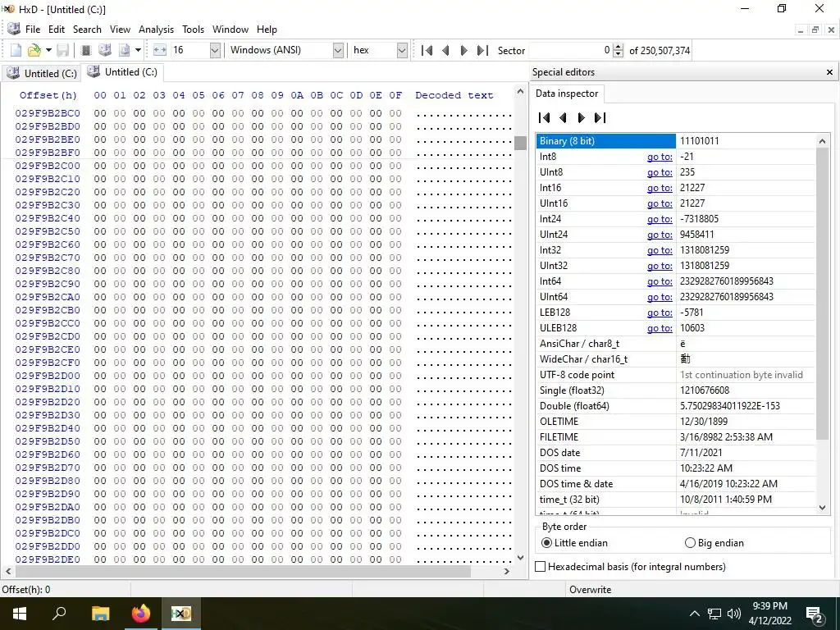Click the Open disk toolbar icon
The image size is (840, 630).
(105, 50)
